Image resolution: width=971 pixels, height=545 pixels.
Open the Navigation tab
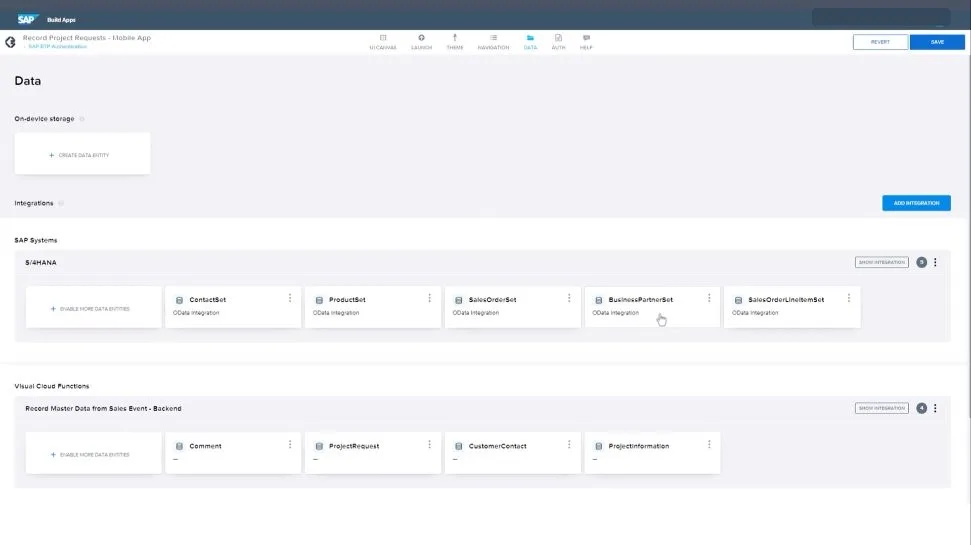click(x=493, y=42)
